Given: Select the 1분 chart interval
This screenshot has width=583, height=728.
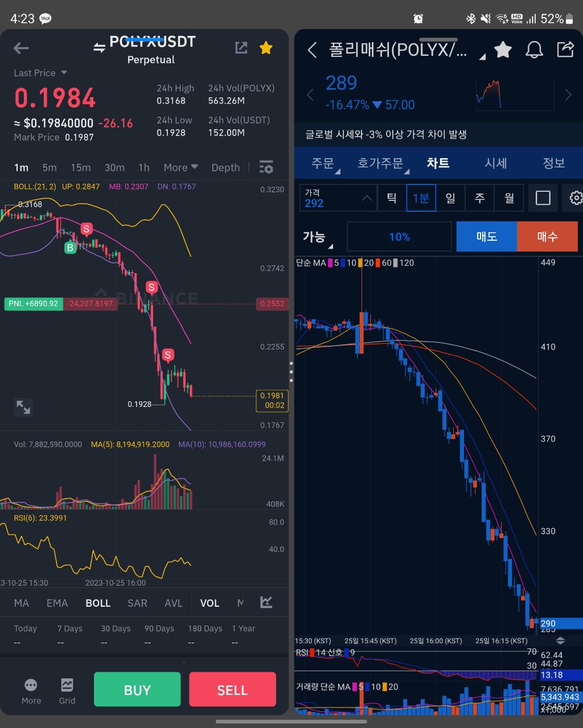Looking at the screenshot, I should click(421, 198).
